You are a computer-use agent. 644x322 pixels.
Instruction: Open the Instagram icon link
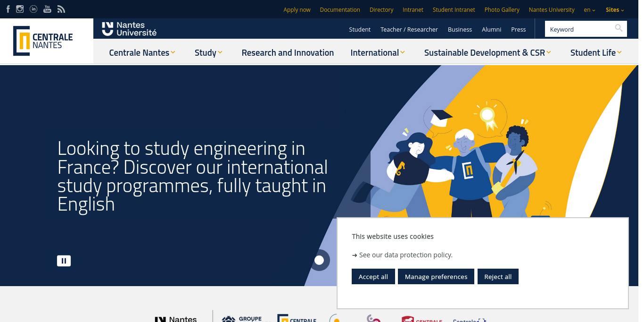[x=20, y=9]
